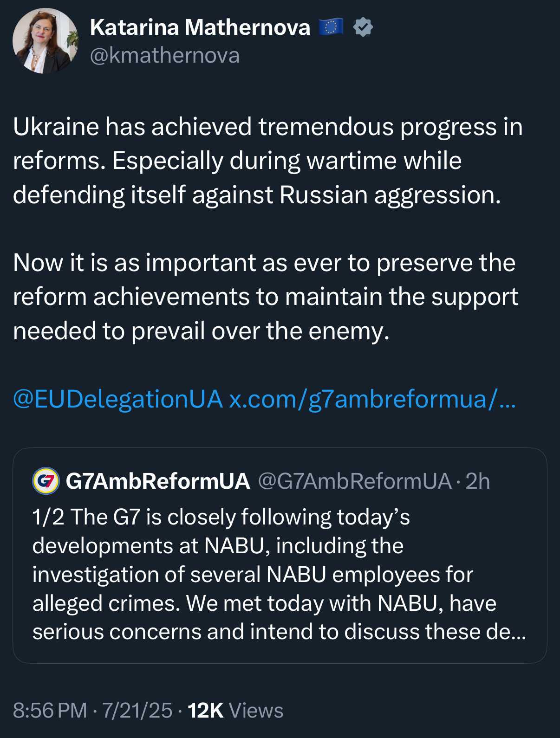Click the paragraph starting 'Now it is as important'
Viewport: 560px width, 738px height.
click(x=265, y=297)
